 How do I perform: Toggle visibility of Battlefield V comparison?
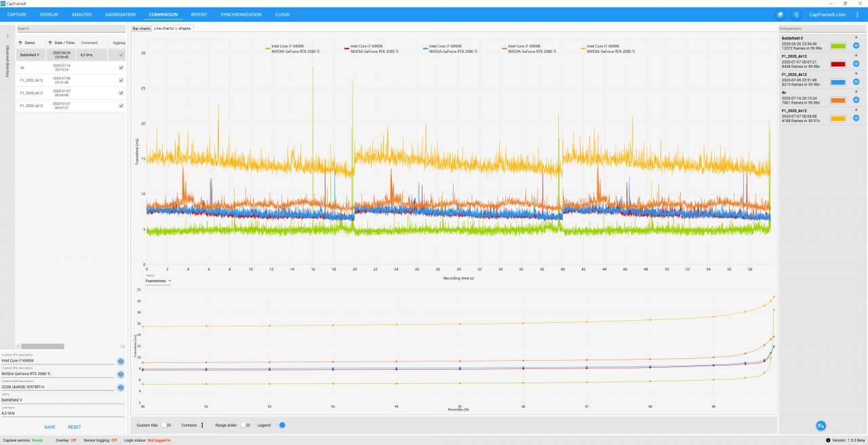pyautogui.click(x=856, y=46)
